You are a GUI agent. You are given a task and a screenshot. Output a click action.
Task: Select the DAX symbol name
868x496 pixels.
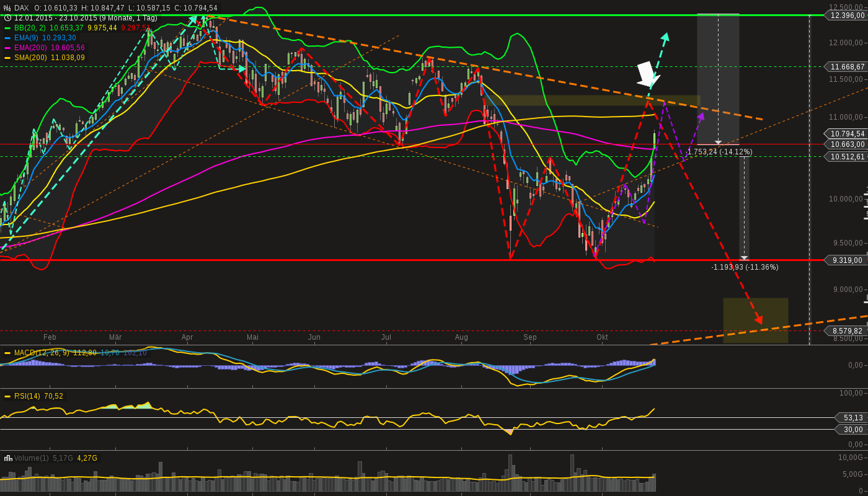click(22, 8)
